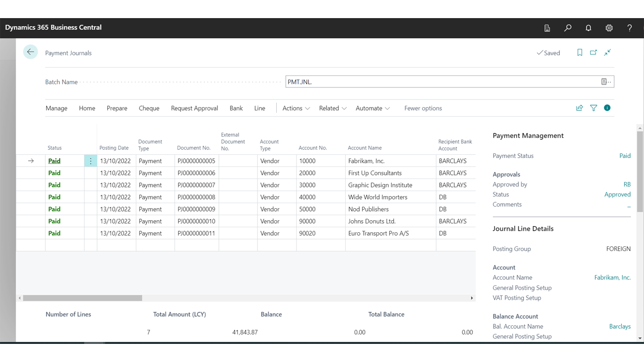This screenshot has height=362, width=644.
Task: Select the Wide World Importers cell
Action: pos(390,197)
